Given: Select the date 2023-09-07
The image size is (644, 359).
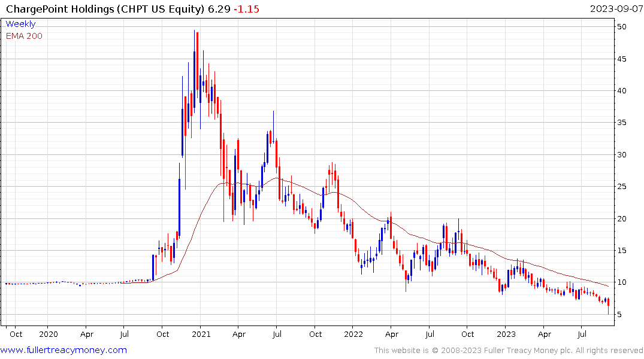Looking at the screenshot, I should 616,9.
